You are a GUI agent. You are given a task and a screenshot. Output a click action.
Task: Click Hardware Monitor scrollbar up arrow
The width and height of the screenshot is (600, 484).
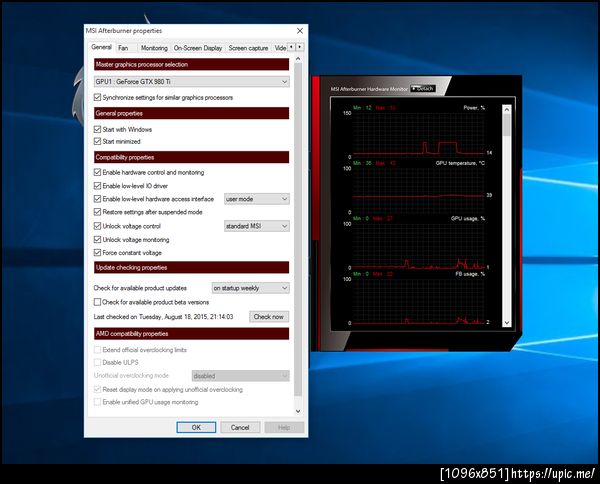(x=507, y=109)
